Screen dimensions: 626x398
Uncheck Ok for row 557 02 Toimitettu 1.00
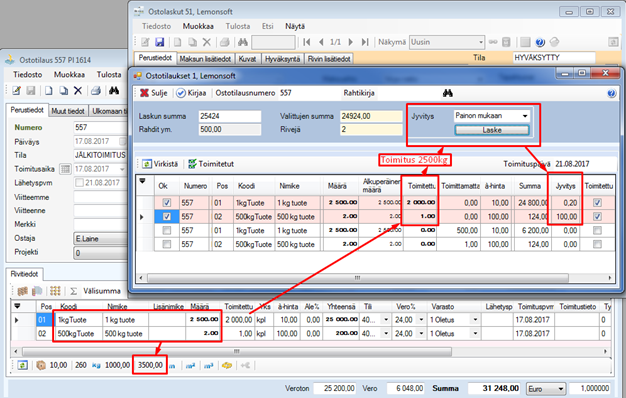(166, 216)
